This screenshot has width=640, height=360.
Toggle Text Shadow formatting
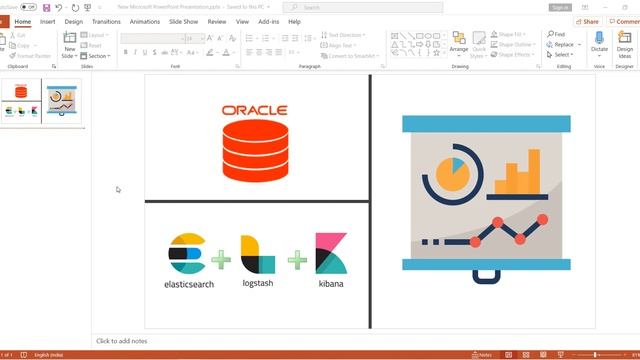click(154, 52)
